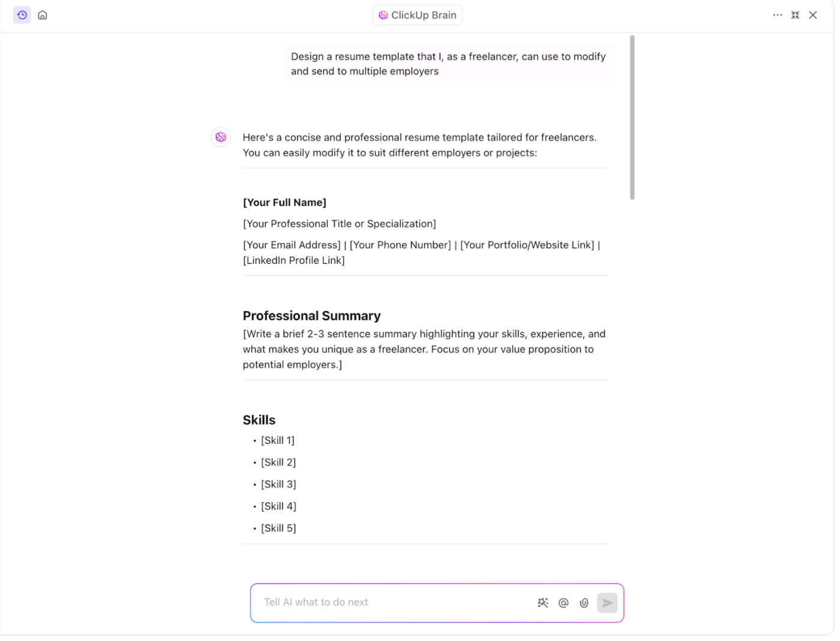Click the [Skill 1] bullet item
Screen dimensions: 840x641
(278, 441)
